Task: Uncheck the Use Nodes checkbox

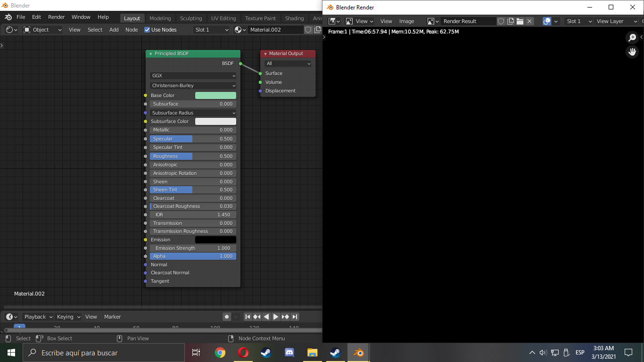Action: [147, 30]
